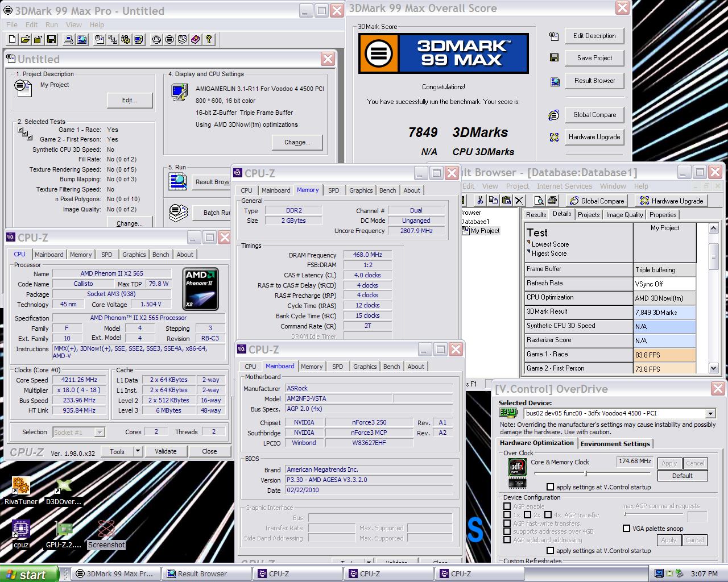Screen dimensions: 728x582
Task: Click the Delete X icon in Result Browser toolbar
Action: (519, 200)
